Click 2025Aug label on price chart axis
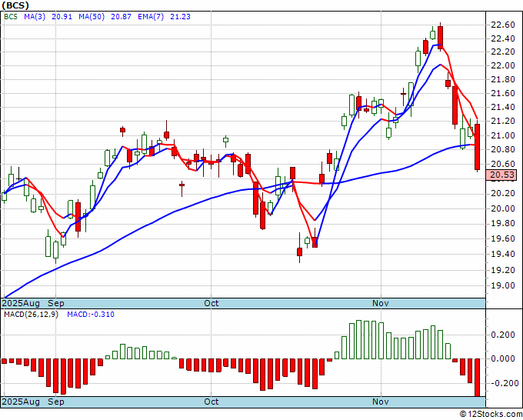523x420 pixels. pos(21,303)
